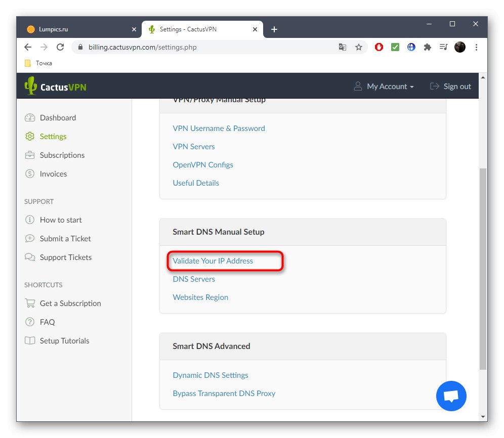
Task: Open a new browser tab
Action: (x=274, y=29)
